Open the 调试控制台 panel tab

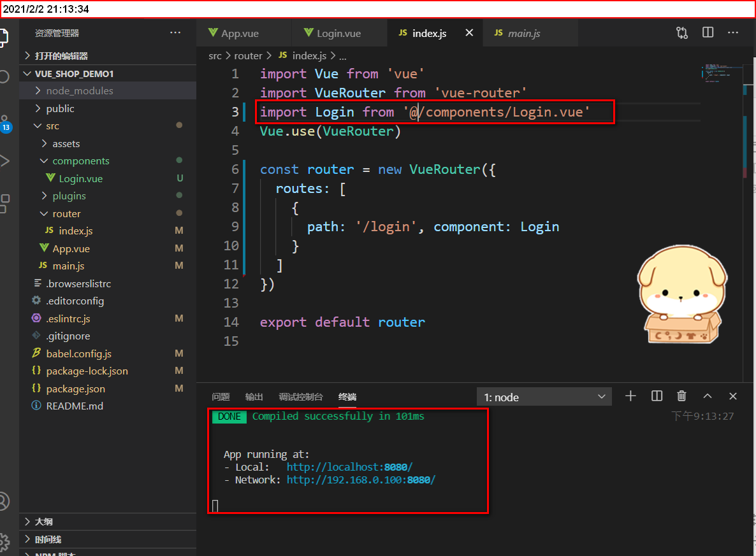pos(301,396)
